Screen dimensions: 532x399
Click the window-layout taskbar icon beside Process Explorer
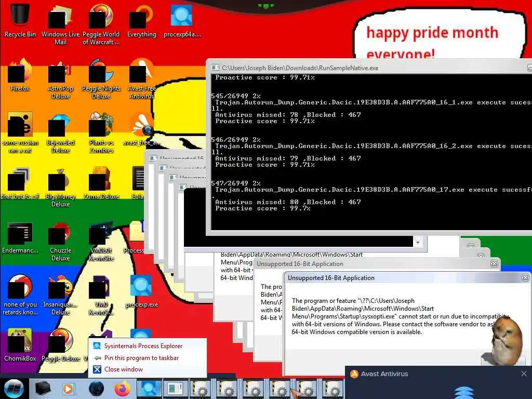pos(176,389)
